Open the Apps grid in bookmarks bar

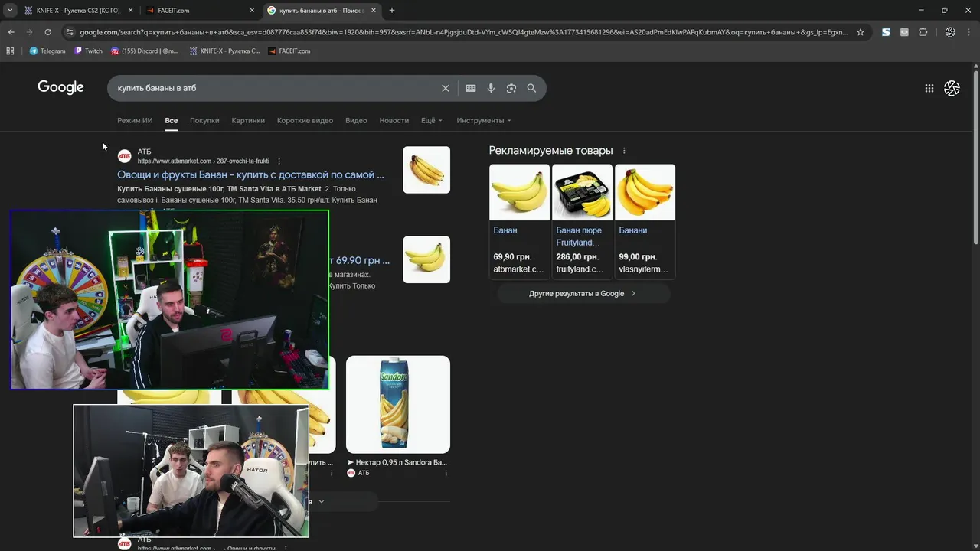point(10,51)
